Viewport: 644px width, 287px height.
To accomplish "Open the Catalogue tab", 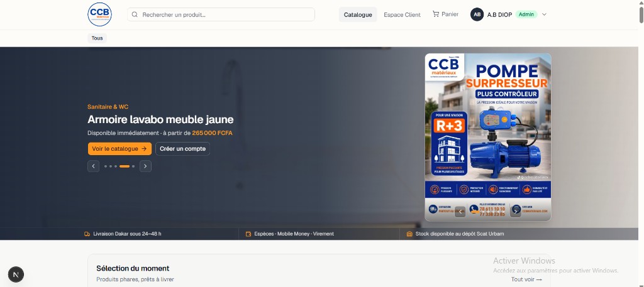I will tap(358, 15).
